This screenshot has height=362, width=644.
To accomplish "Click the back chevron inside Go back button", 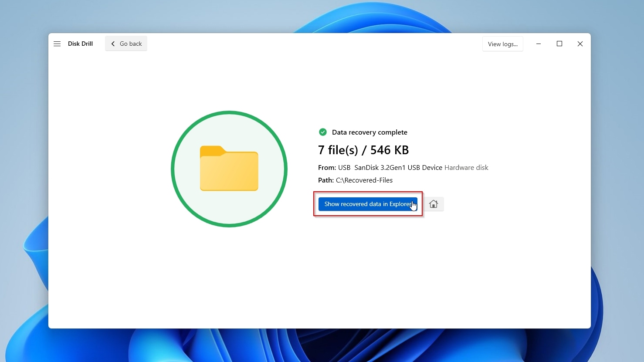I will (113, 44).
